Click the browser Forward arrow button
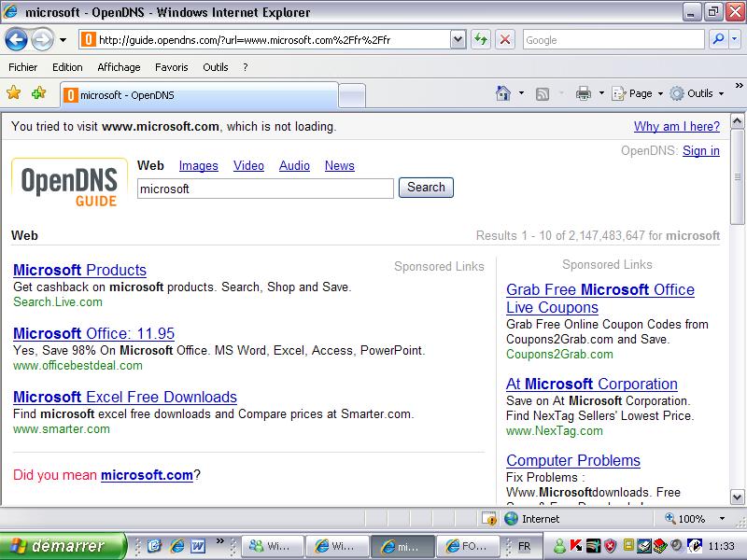The width and height of the screenshot is (747, 560). 42,40
